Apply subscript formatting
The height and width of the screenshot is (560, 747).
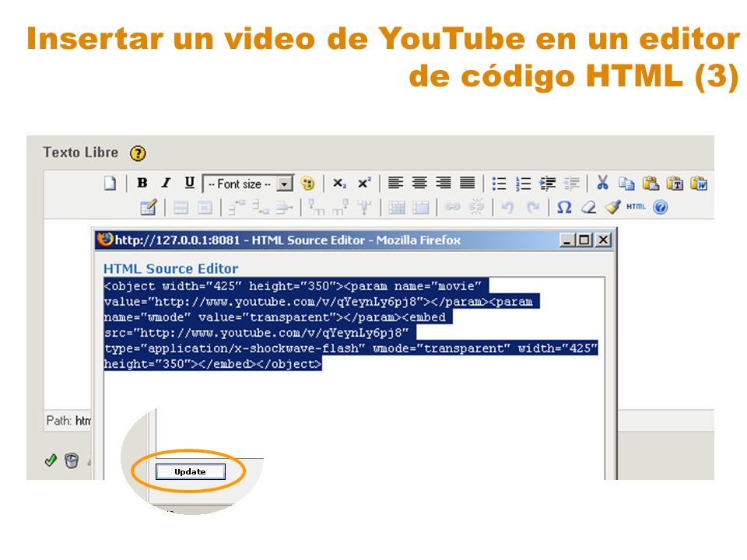340,184
